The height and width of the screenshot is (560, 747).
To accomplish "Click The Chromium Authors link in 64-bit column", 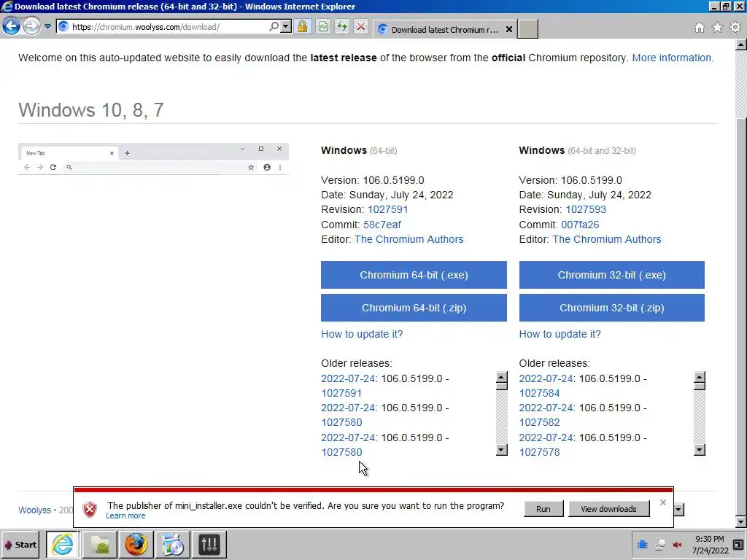I will tap(409, 239).
